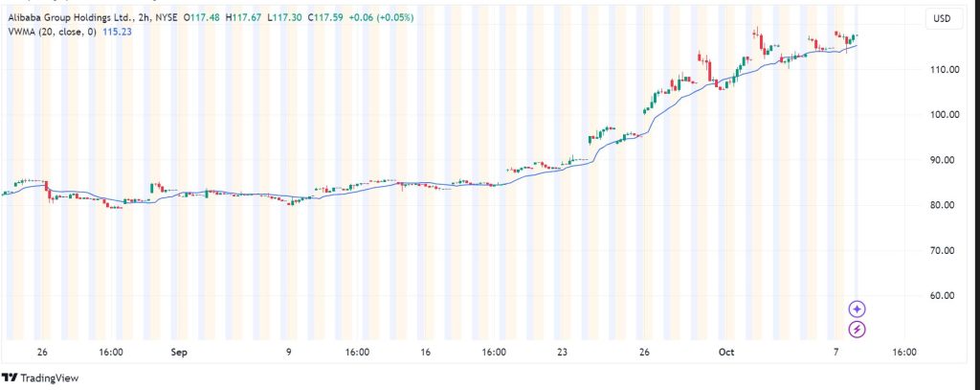Click the 100.00 price axis label

tap(944, 115)
